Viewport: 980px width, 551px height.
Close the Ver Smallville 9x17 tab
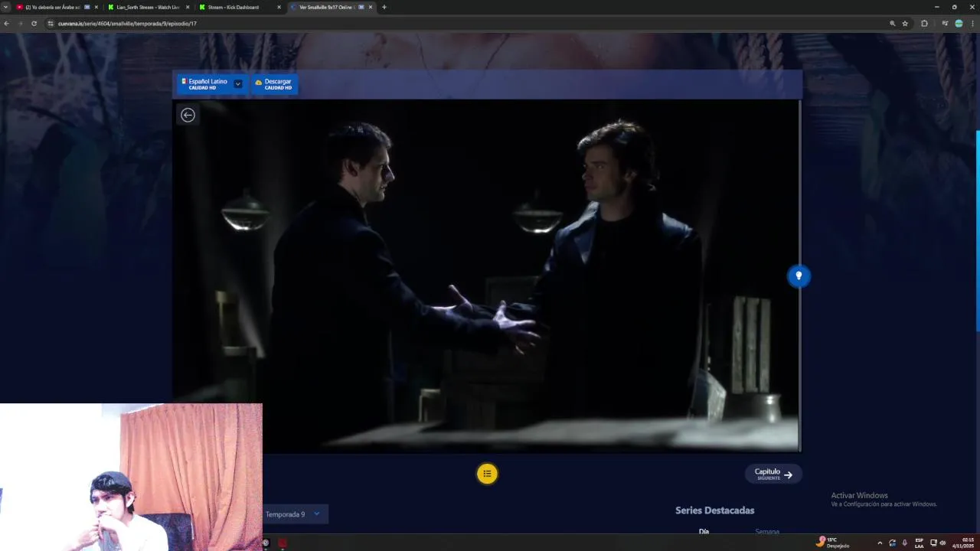pos(371,7)
